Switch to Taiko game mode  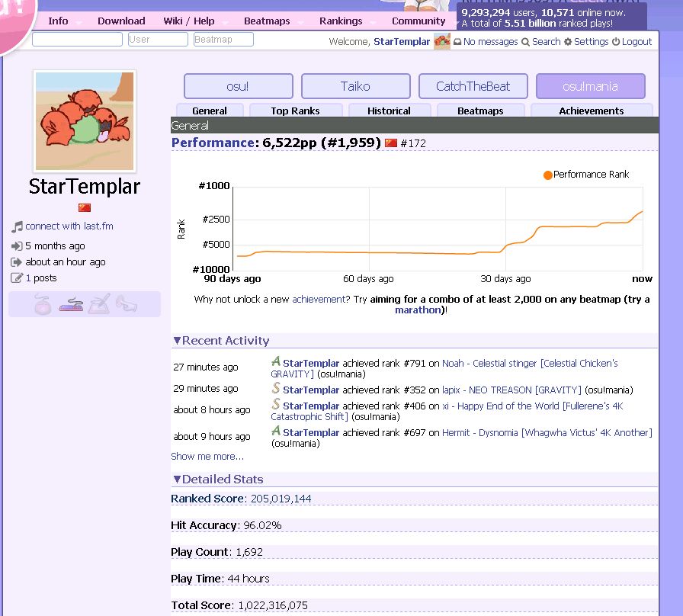click(x=355, y=86)
